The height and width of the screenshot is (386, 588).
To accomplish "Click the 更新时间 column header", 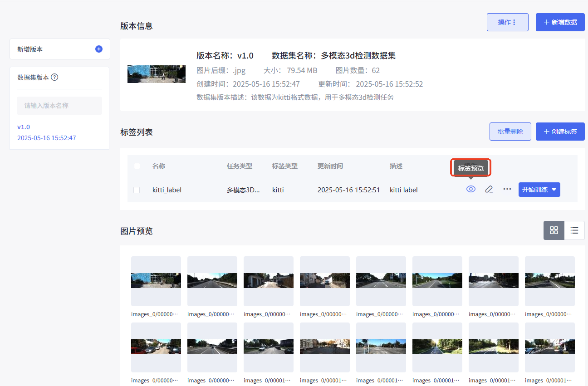I will tap(330, 166).
